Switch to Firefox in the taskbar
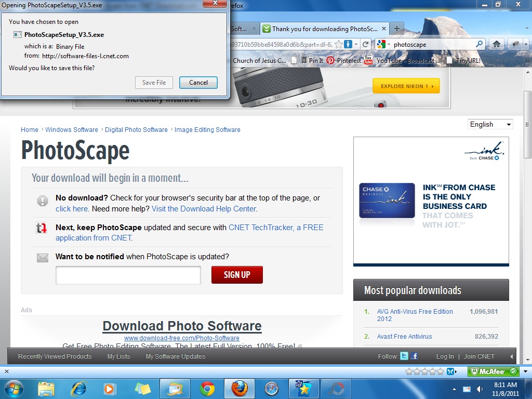The image size is (532, 399). 239,389
